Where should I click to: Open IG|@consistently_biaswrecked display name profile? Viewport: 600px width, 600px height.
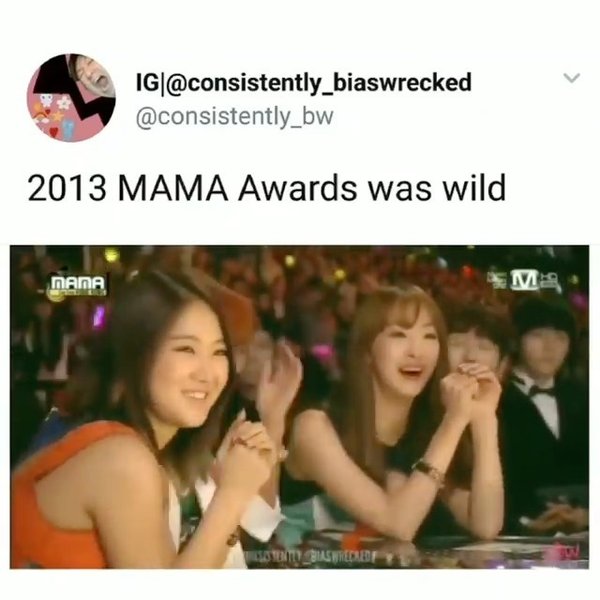303,82
